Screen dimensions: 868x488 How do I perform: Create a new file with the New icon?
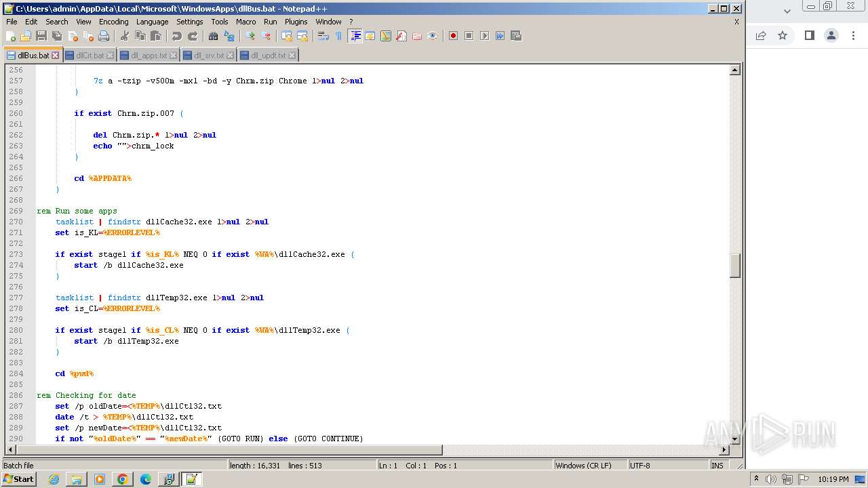click(11, 36)
